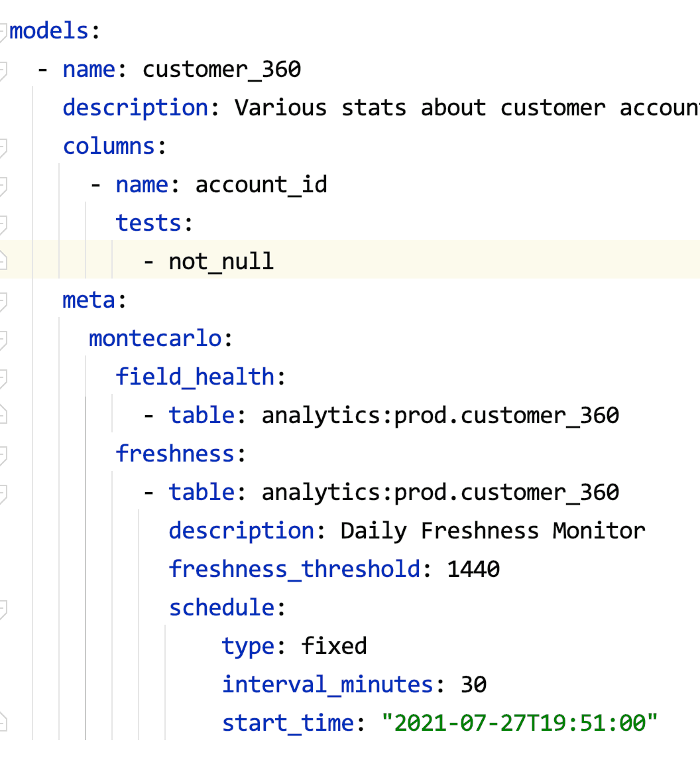Place cursor on the start_time string value
700x760 pixels.
(x=519, y=723)
